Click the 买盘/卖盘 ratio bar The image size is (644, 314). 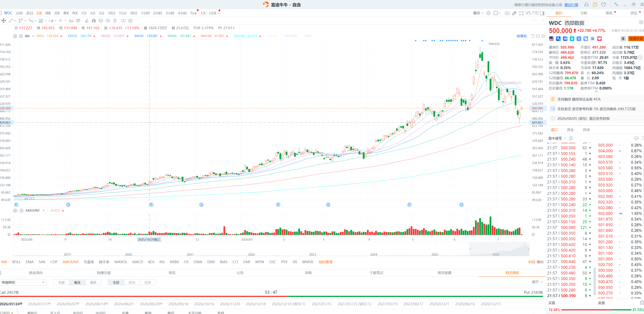597,310
